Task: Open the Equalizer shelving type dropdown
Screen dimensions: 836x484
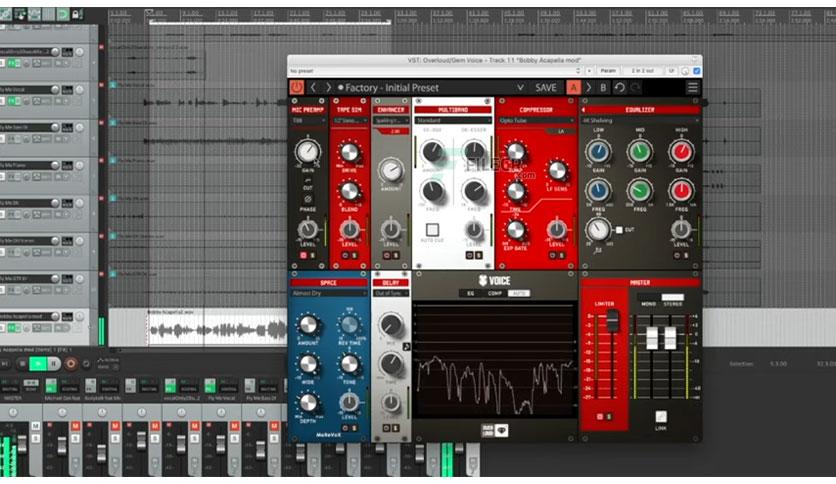Action: click(x=640, y=121)
